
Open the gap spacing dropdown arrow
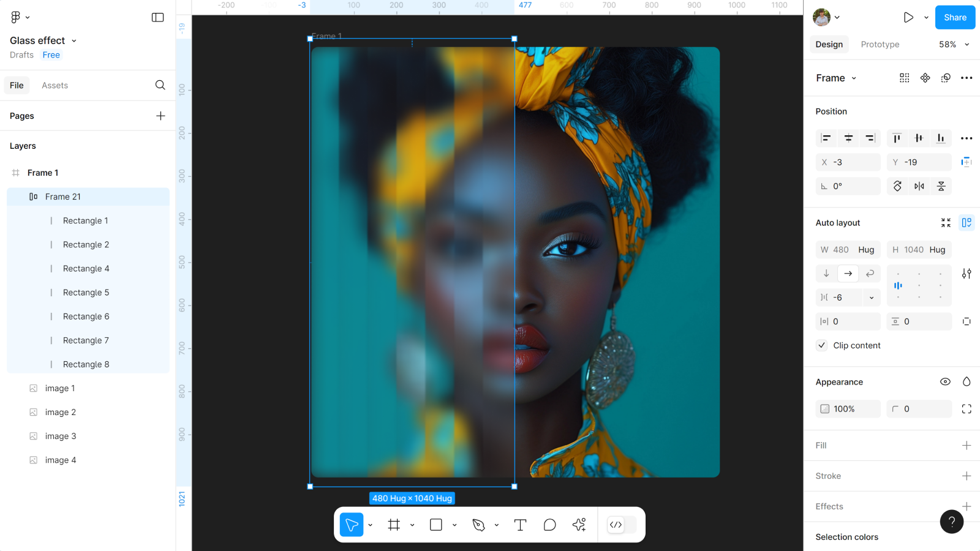click(x=871, y=298)
